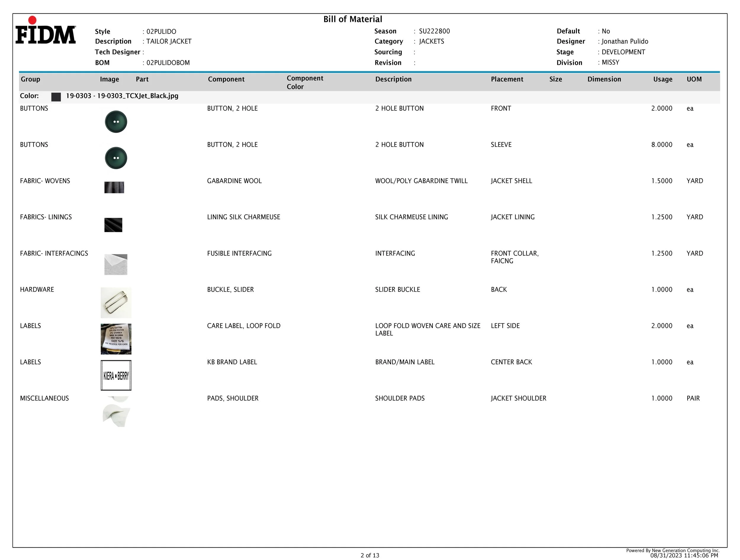
Task: Click the Placement column header
Action: [x=507, y=79]
